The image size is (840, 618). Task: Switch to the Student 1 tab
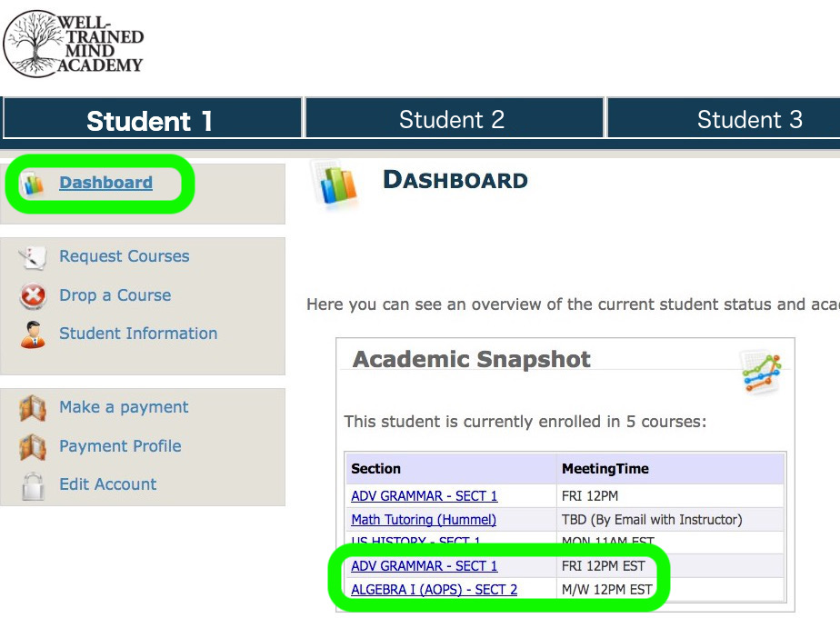pos(151,120)
